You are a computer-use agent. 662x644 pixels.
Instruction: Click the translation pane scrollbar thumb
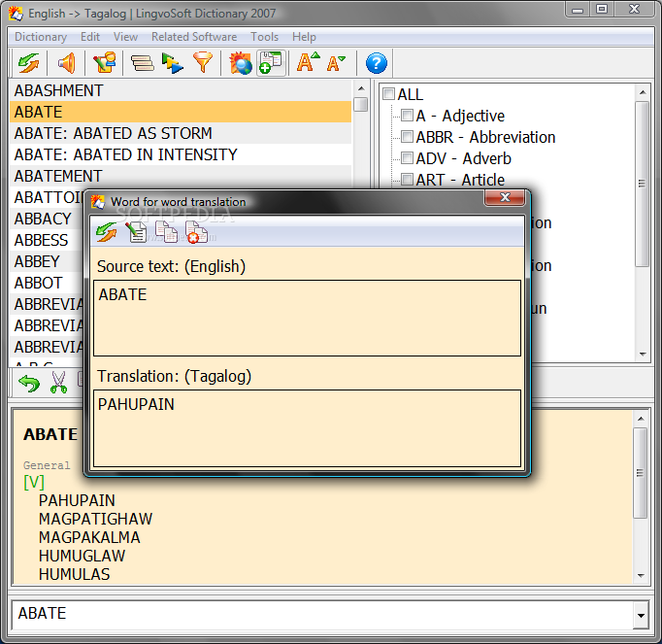[641, 472]
